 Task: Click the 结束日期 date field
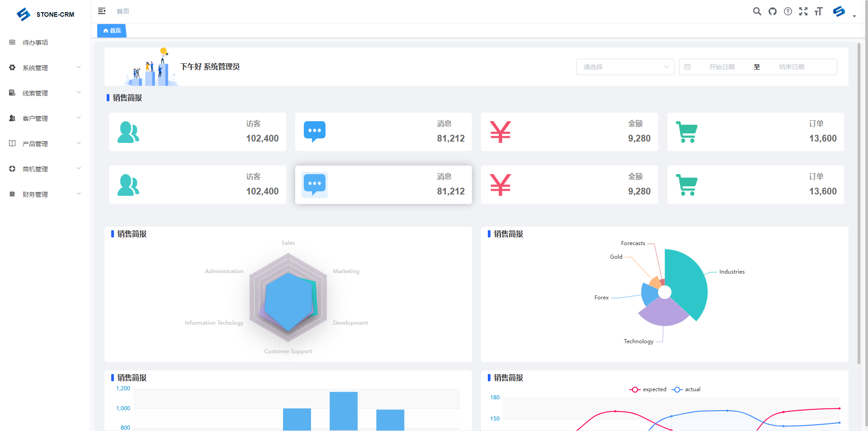(792, 67)
